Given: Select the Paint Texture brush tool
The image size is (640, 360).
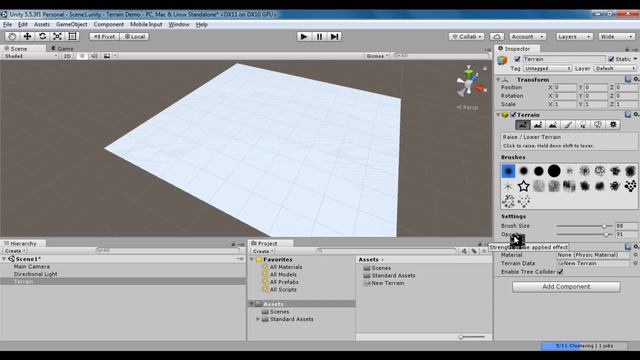Looking at the screenshot, I should pos(568,125).
